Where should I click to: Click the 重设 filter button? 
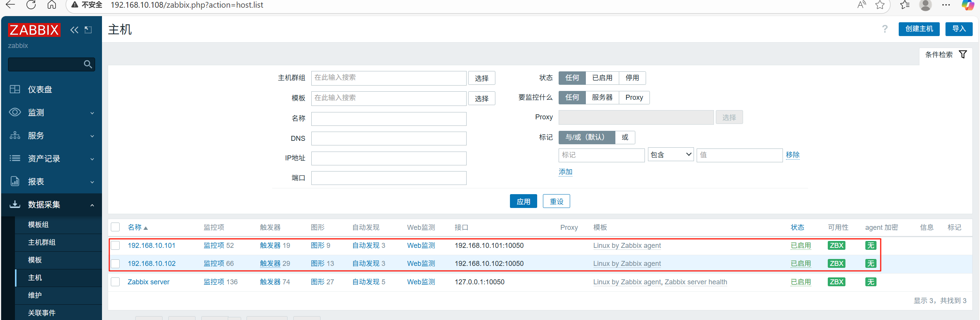(556, 201)
